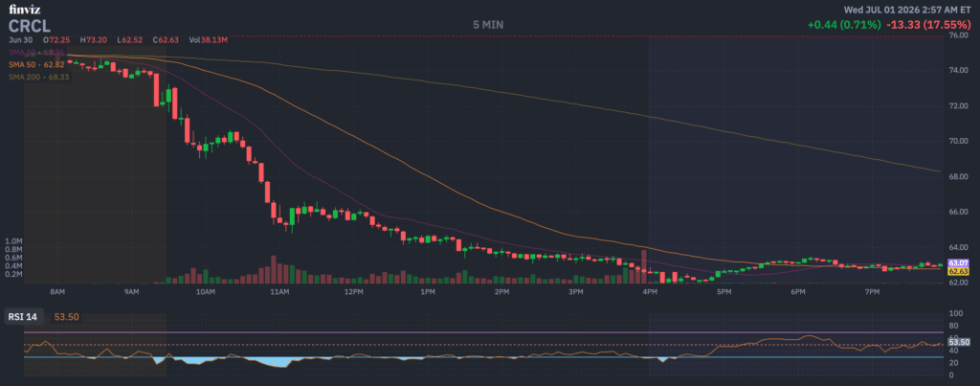Click the SMA 200 68.33 indicator label
This screenshot has width=980, height=386.
coord(38,77)
